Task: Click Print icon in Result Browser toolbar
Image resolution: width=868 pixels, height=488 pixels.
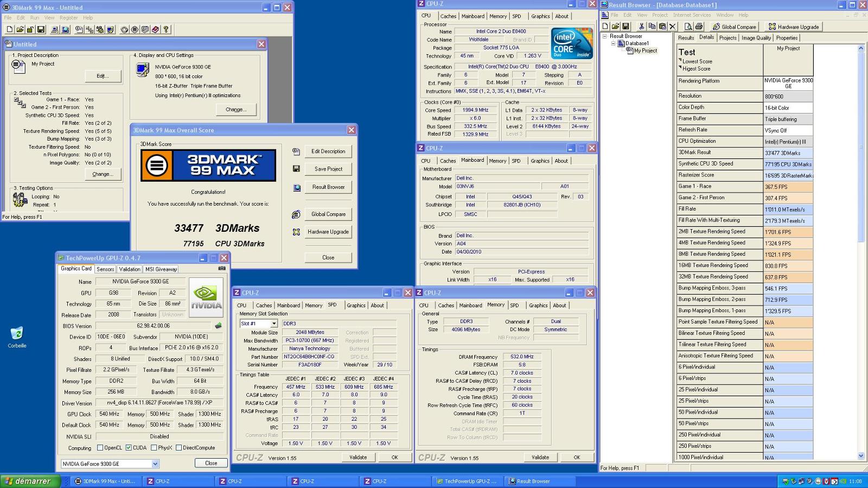Action: 698,26
